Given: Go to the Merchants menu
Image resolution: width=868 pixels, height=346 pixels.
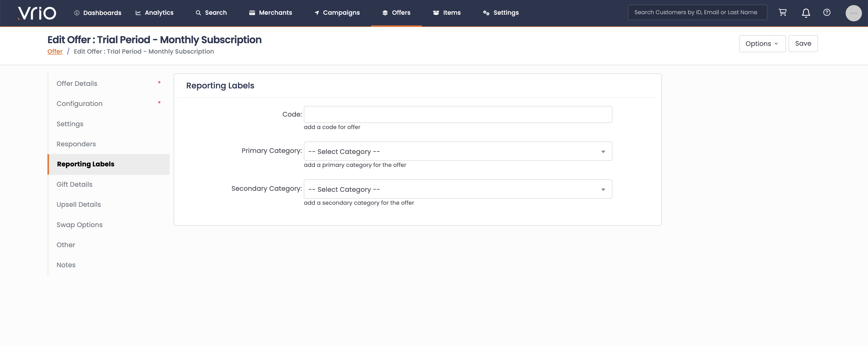Looking at the screenshot, I should 271,13.
